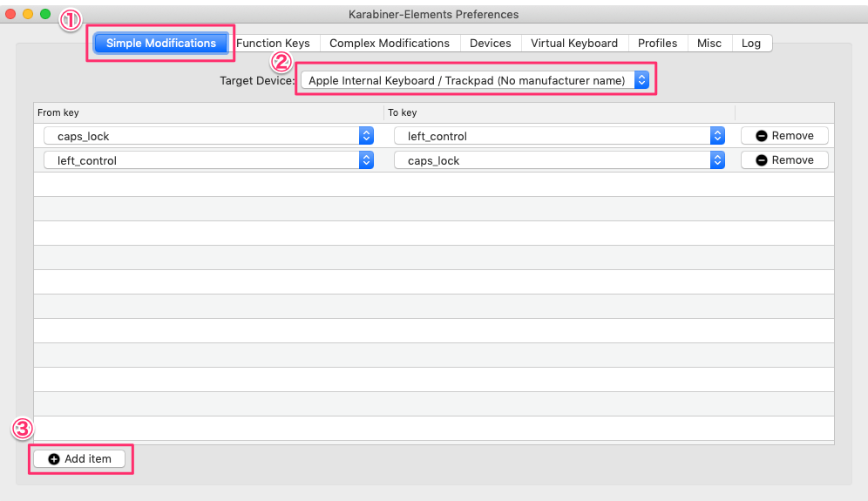Remove the left_control to caps_lock mapping
The width and height of the screenshot is (868, 501).
coord(785,160)
